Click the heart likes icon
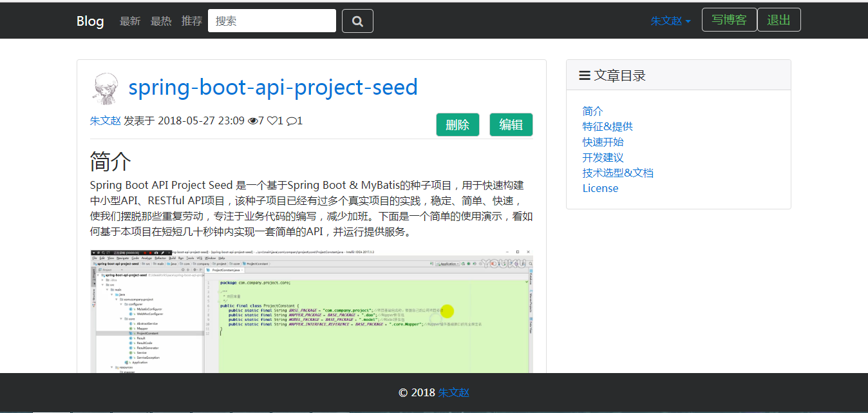This screenshot has width=868, height=413. [x=272, y=120]
